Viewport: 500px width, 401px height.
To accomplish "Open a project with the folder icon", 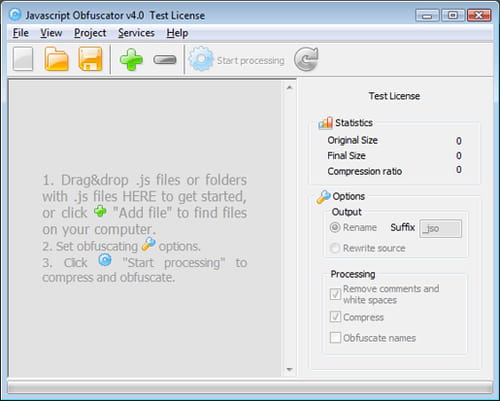I will 56,59.
